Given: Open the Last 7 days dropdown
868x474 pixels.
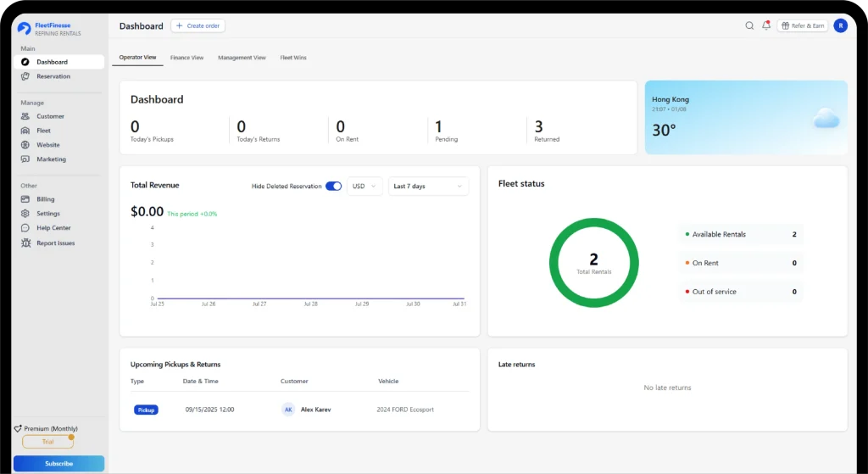Looking at the screenshot, I should pyautogui.click(x=428, y=187).
